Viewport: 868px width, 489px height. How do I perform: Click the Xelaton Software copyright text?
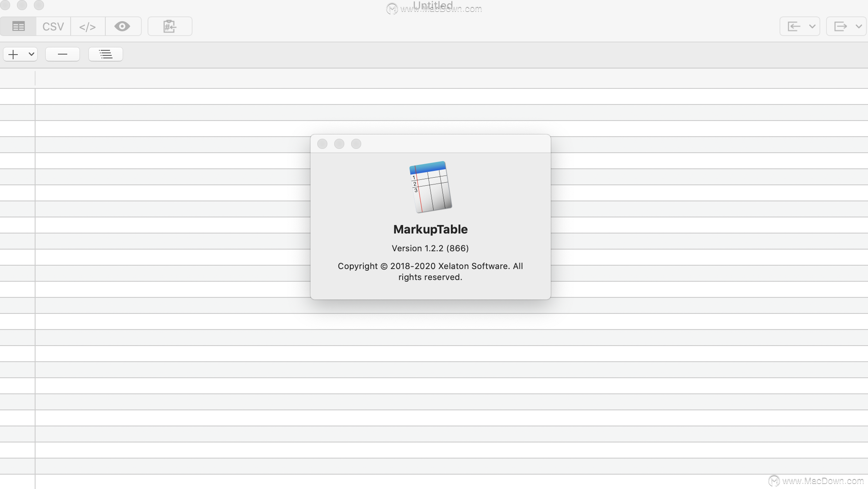tap(430, 272)
